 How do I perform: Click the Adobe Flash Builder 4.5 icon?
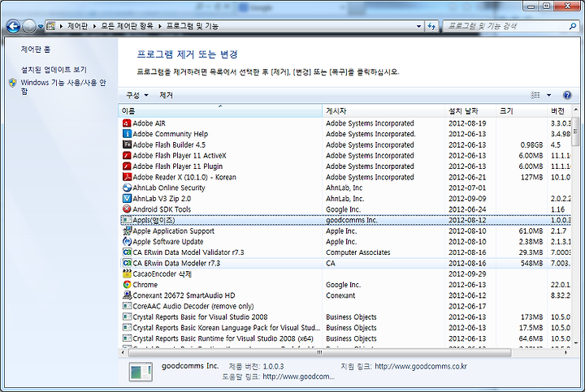[x=127, y=144]
